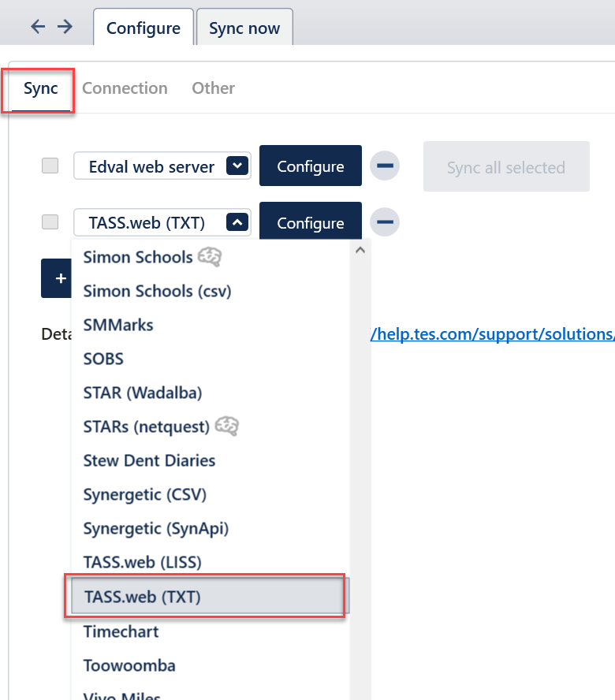Image resolution: width=615 pixels, height=700 pixels.
Task: Click the back arrow icon
Action: [38, 27]
